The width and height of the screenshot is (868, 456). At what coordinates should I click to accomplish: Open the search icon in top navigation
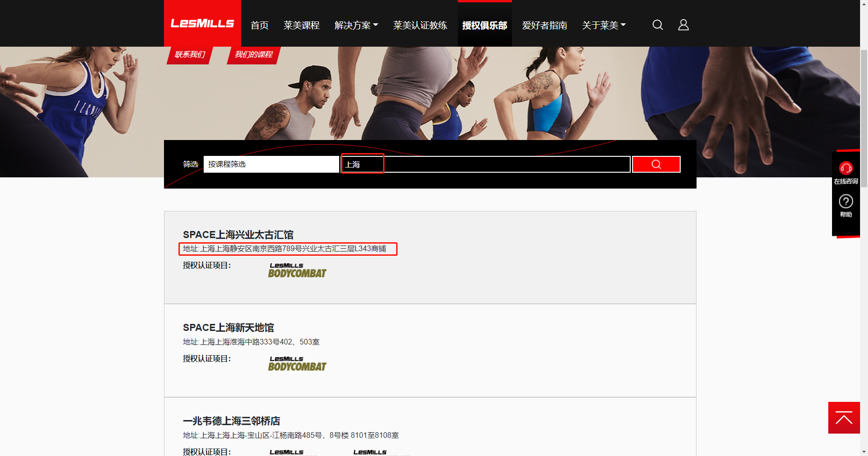pyautogui.click(x=658, y=25)
